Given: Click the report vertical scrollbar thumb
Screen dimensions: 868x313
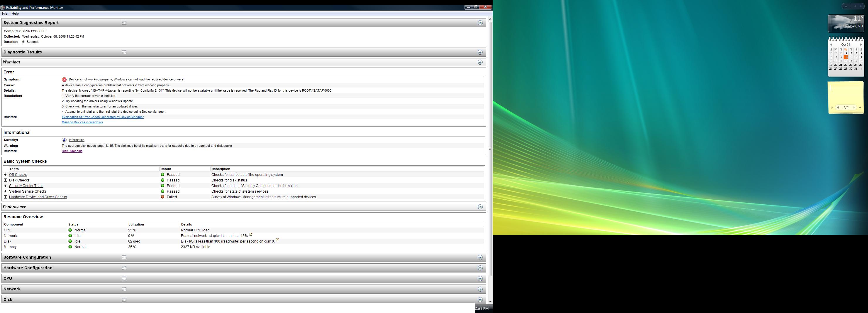Looking at the screenshot, I should pos(490,149).
